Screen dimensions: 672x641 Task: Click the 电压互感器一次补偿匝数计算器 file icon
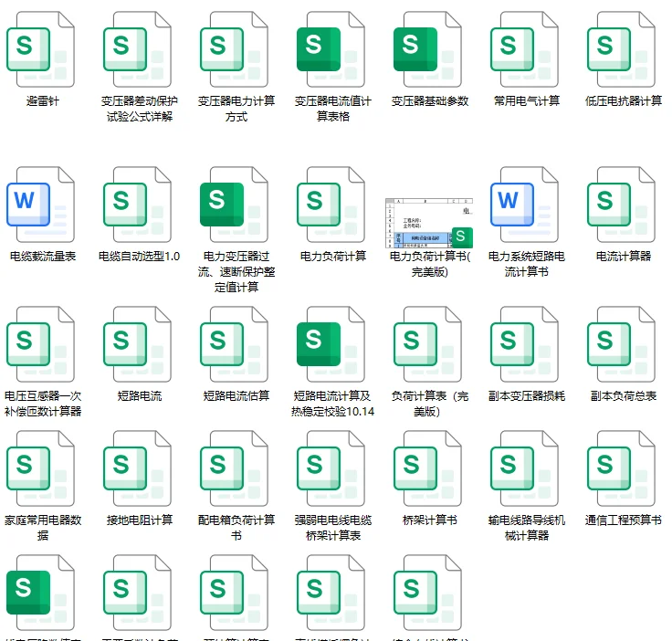pos(41,344)
